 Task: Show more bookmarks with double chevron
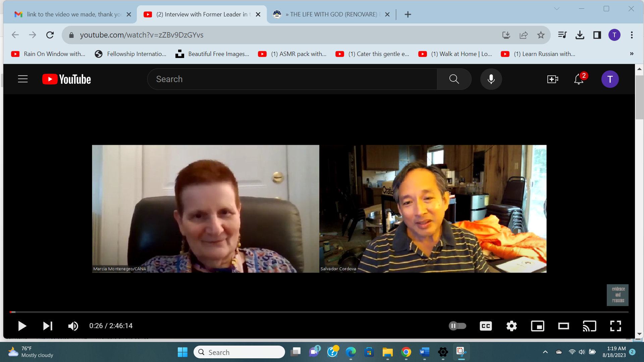[x=632, y=54]
